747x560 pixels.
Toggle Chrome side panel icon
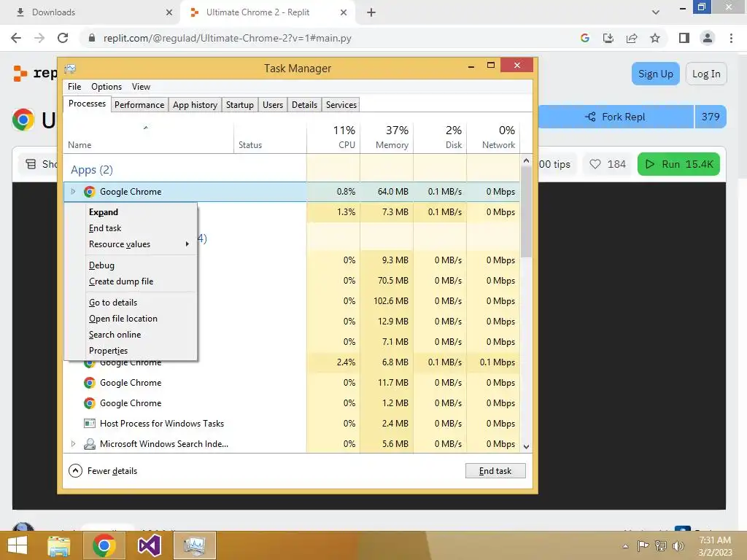pos(684,38)
